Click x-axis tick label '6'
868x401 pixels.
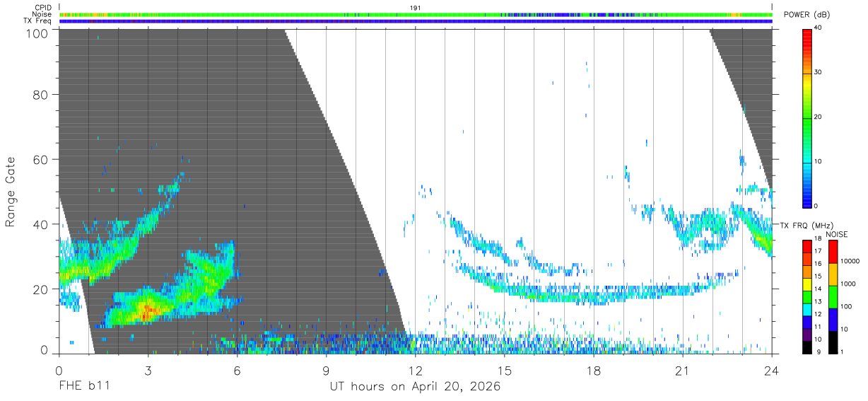pyautogui.click(x=237, y=371)
